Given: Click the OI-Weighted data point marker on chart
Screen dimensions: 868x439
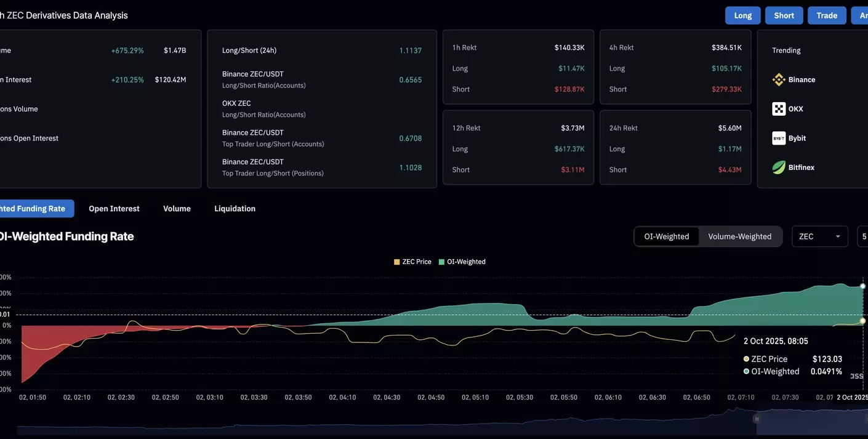Looking at the screenshot, I should (863, 286).
